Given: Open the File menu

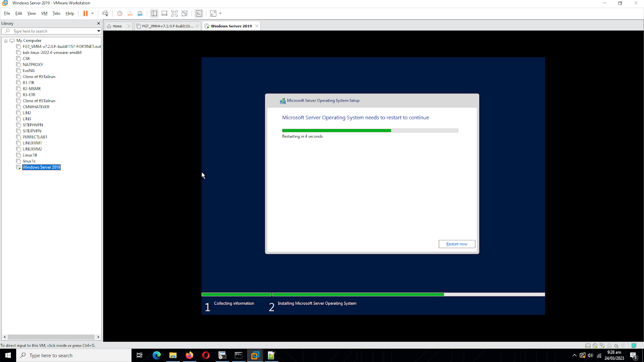Looking at the screenshot, I should [7, 13].
